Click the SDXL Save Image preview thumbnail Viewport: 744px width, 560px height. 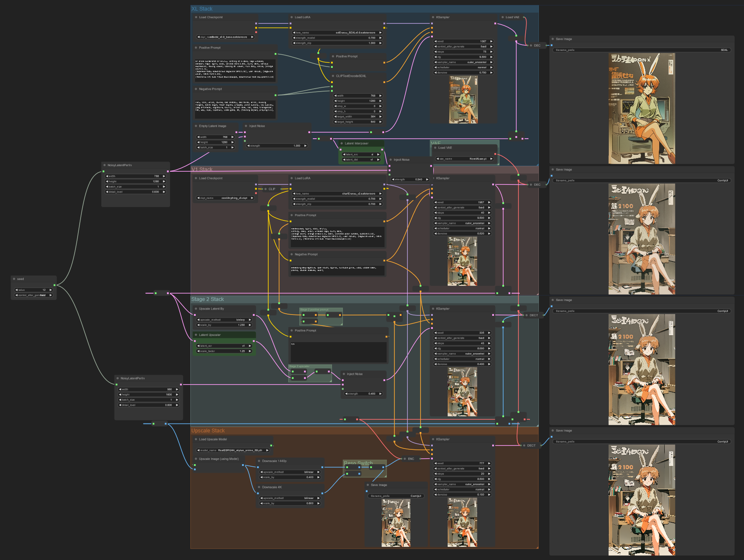(x=641, y=108)
